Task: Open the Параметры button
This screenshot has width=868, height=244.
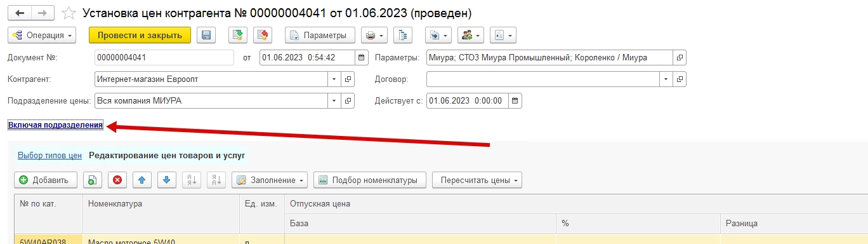Action: click(320, 36)
